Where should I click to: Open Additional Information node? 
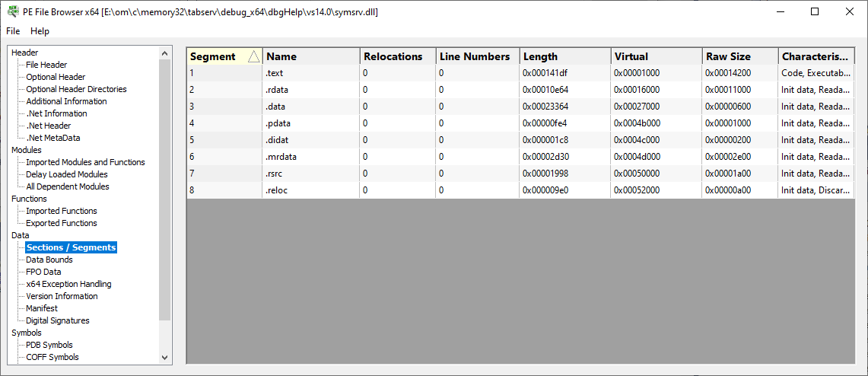[x=66, y=101]
